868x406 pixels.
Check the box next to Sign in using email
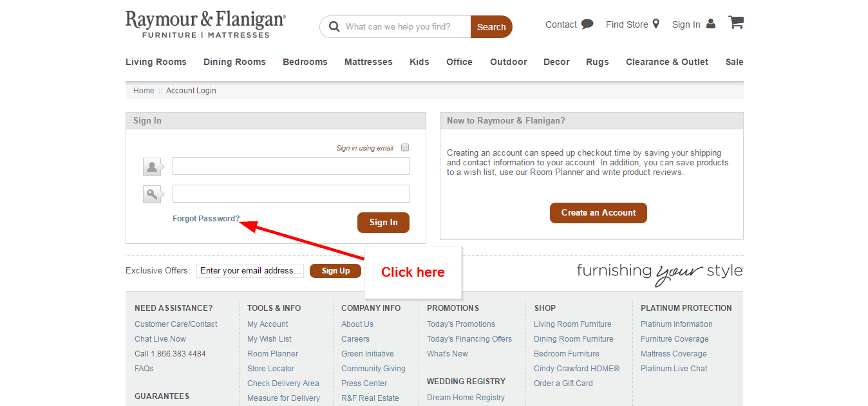tap(405, 147)
